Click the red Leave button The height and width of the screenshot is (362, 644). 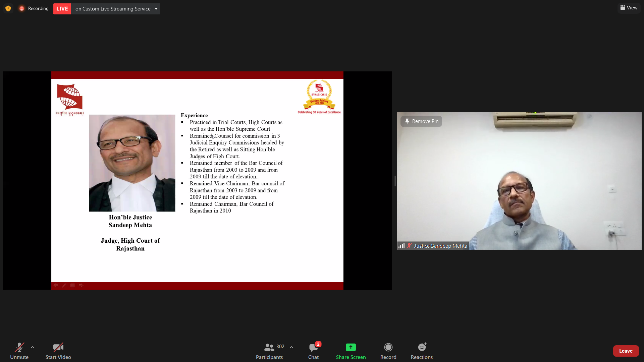point(626,351)
